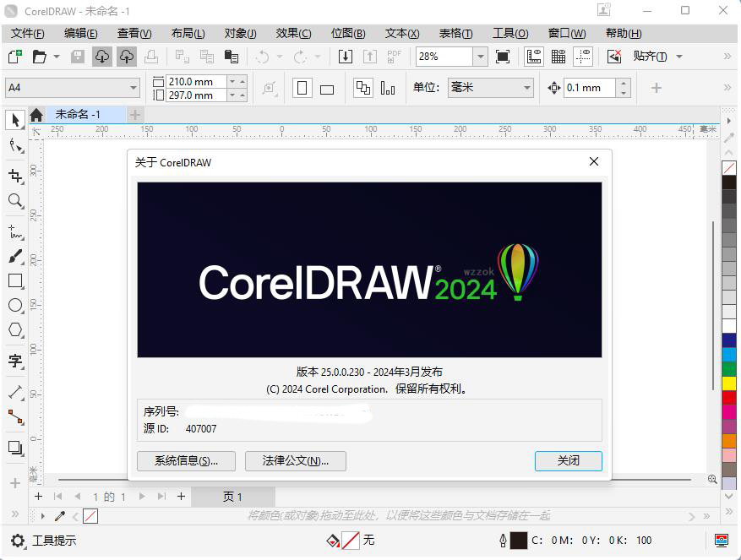Click the nudge distance 0.1 mm field
Image resolution: width=741 pixels, height=560 pixels.
pyautogui.click(x=590, y=88)
